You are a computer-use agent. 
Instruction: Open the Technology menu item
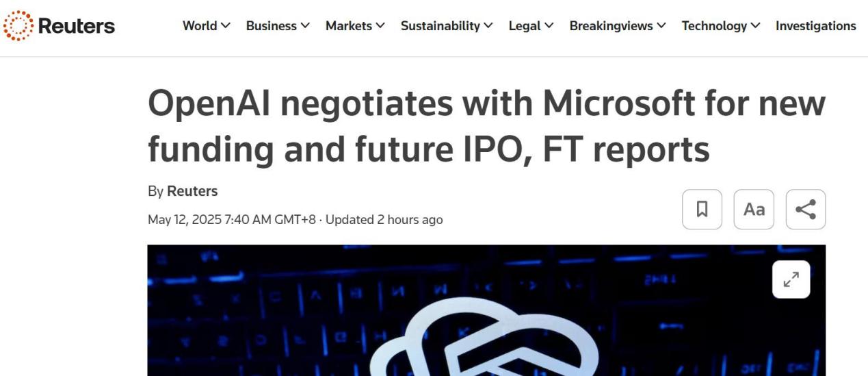click(714, 26)
